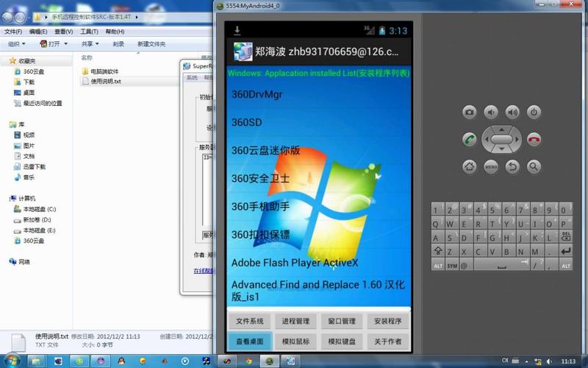This screenshot has width=588, height=368.
Task: Tap the 文件系统 button on phone
Action: click(250, 321)
